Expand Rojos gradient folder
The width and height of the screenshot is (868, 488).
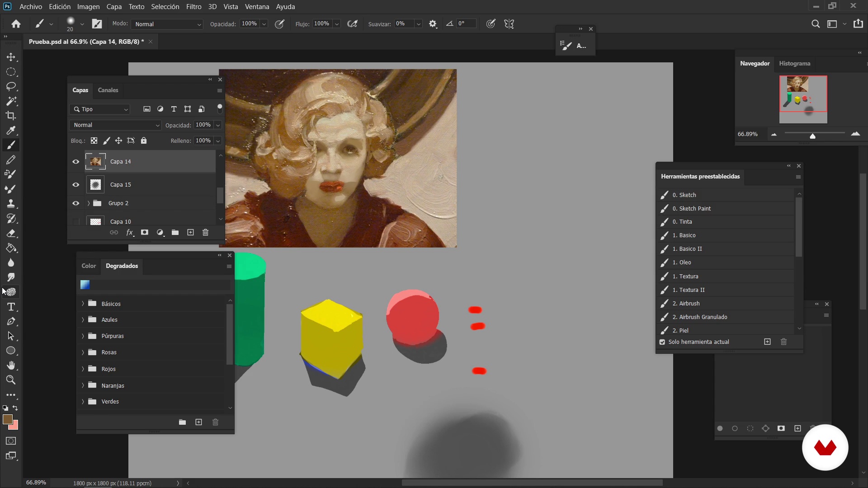click(x=83, y=369)
